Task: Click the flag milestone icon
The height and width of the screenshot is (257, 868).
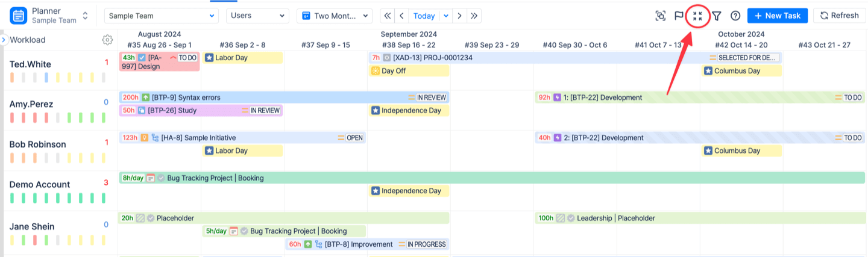Action: click(x=679, y=16)
